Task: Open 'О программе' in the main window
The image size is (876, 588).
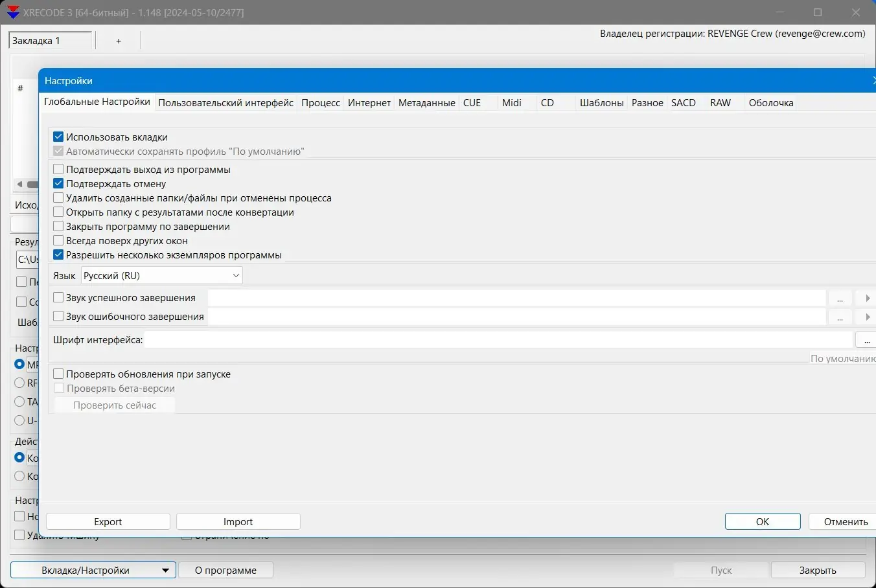Action: tap(225, 571)
